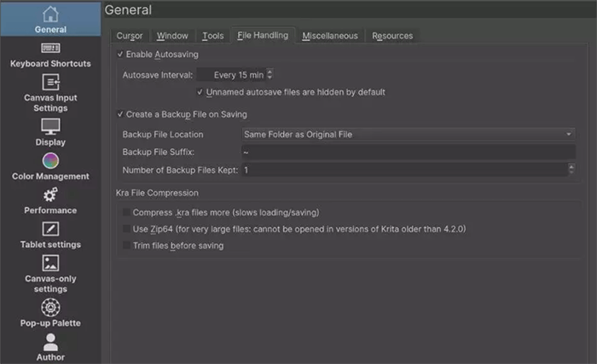Expand the Backup File Location dropdown
This screenshot has width=597, height=364.
point(408,134)
